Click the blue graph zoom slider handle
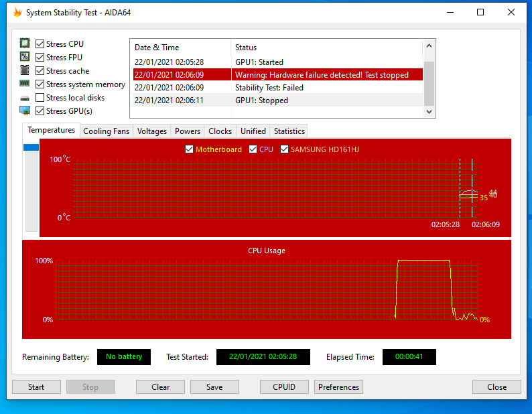The height and width of the screenshot is (414, 532). coord(31,147)
